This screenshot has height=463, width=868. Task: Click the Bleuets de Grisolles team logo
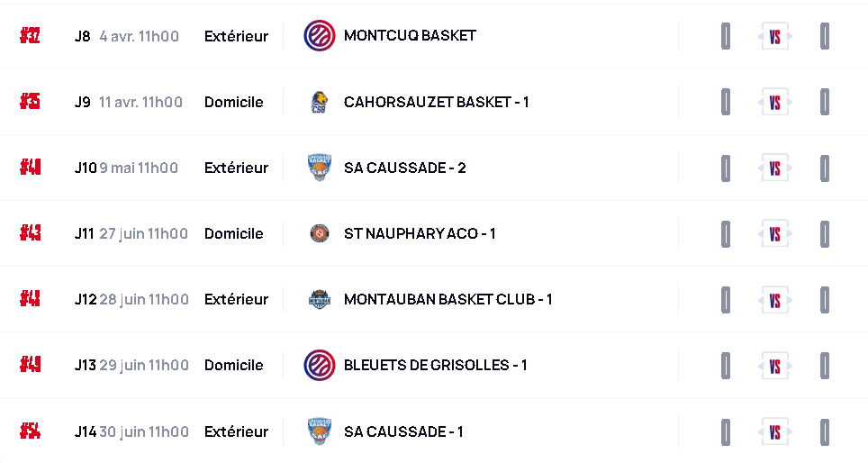tap(319, 365)
